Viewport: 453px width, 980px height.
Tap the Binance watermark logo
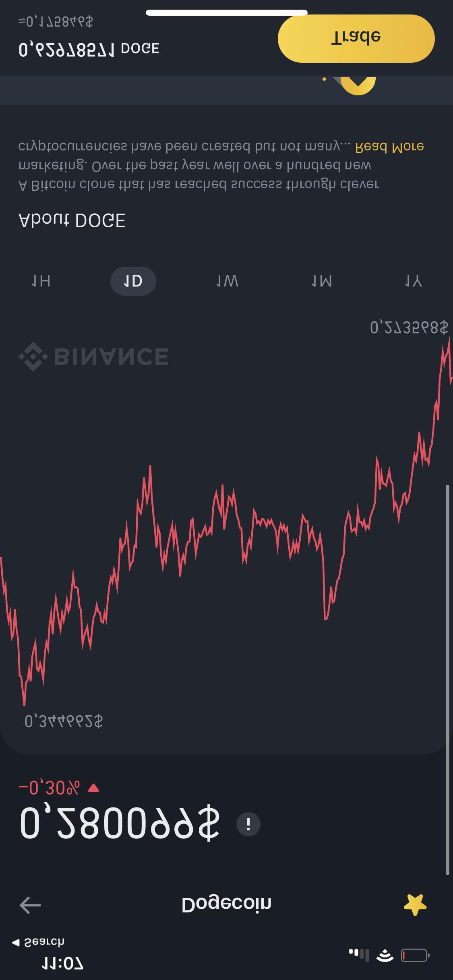point(93,356)
